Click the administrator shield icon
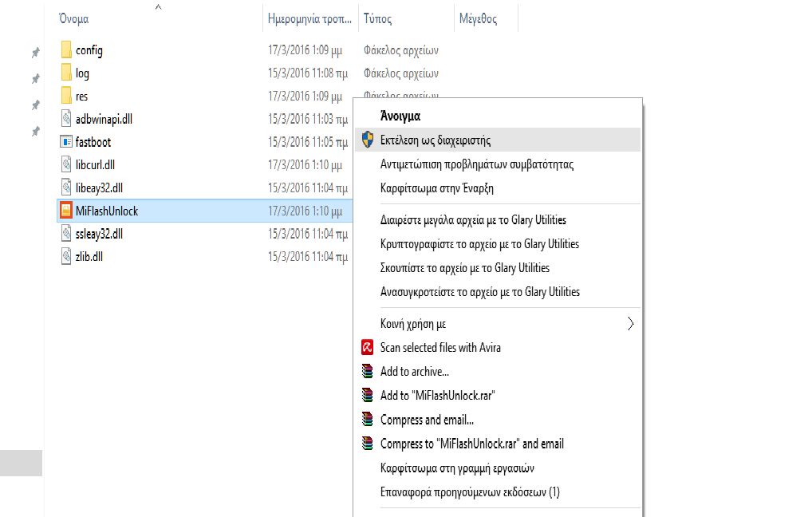Image resolution: width=812 pixels, height=517 pixels. point(367,140)
